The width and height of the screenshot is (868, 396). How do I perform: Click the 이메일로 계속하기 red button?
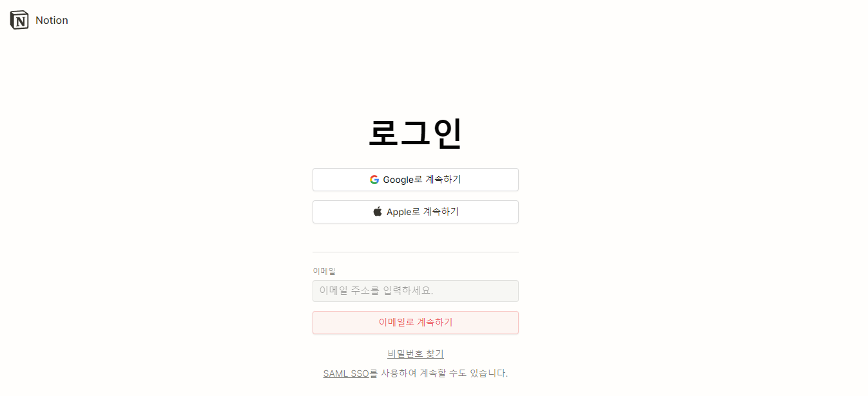416,323
